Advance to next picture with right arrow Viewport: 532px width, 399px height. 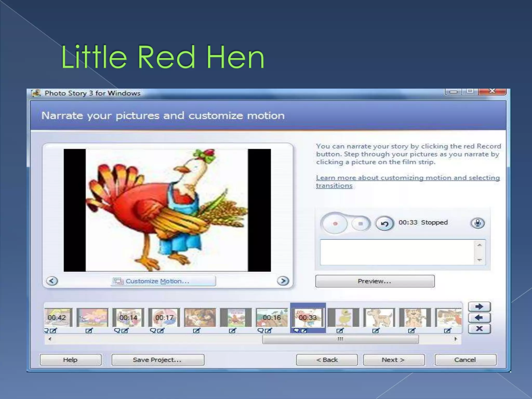click(283, 281)
